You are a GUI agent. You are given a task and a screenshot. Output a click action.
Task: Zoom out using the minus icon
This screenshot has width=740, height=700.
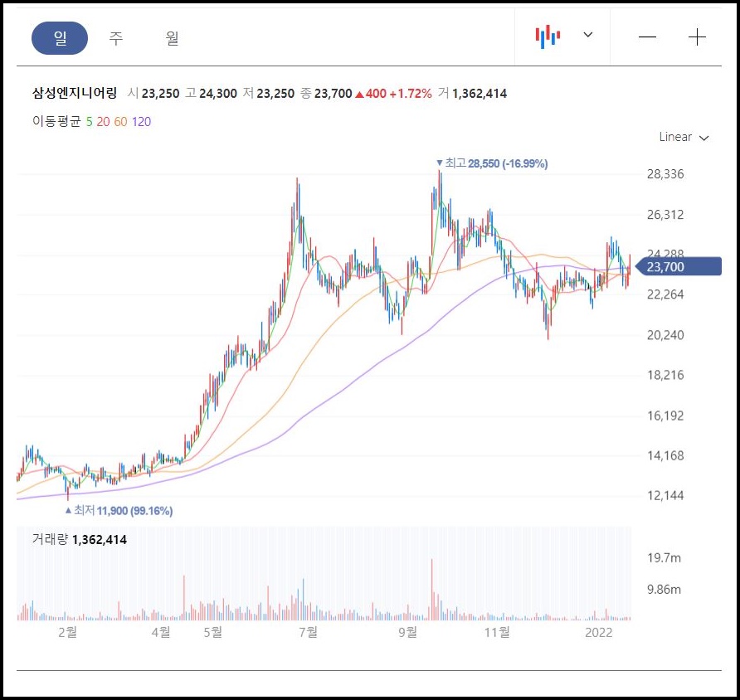[647, 36]
